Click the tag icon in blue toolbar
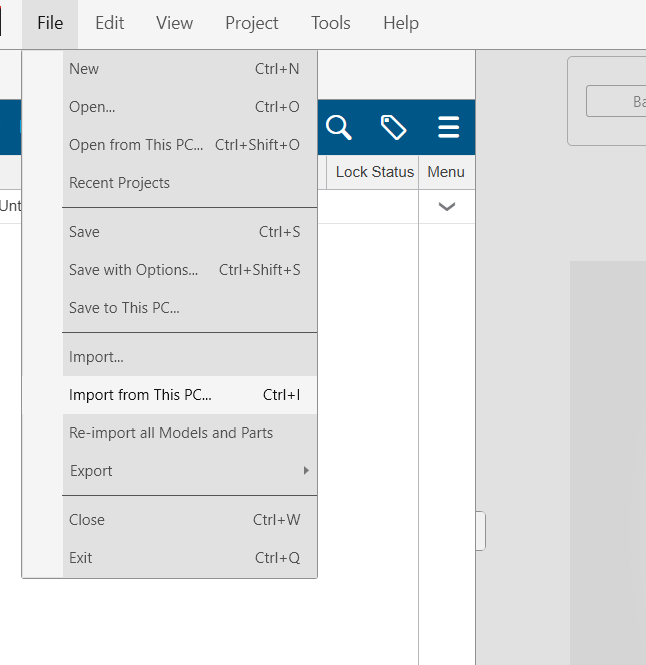 click(393, 127)
